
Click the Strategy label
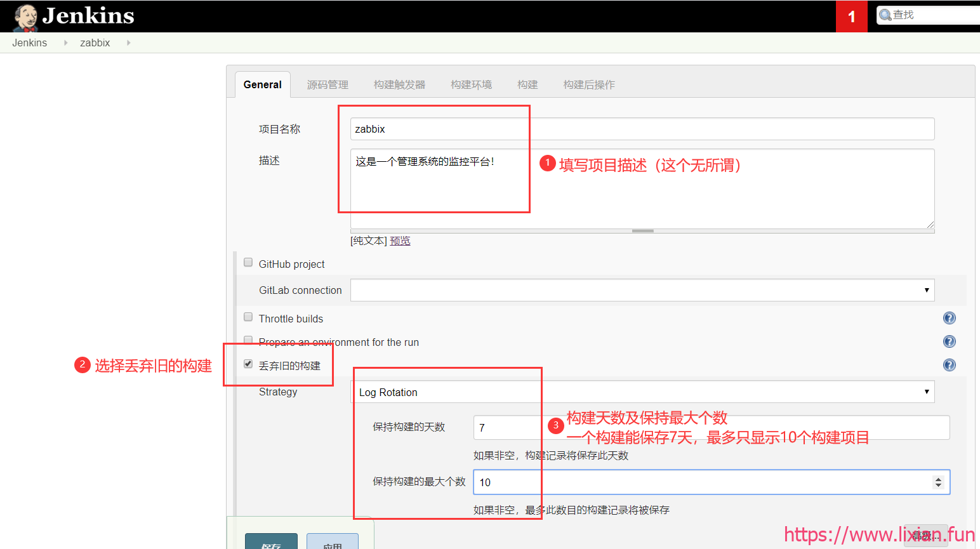pyautogui.click(x=278, y=392)
